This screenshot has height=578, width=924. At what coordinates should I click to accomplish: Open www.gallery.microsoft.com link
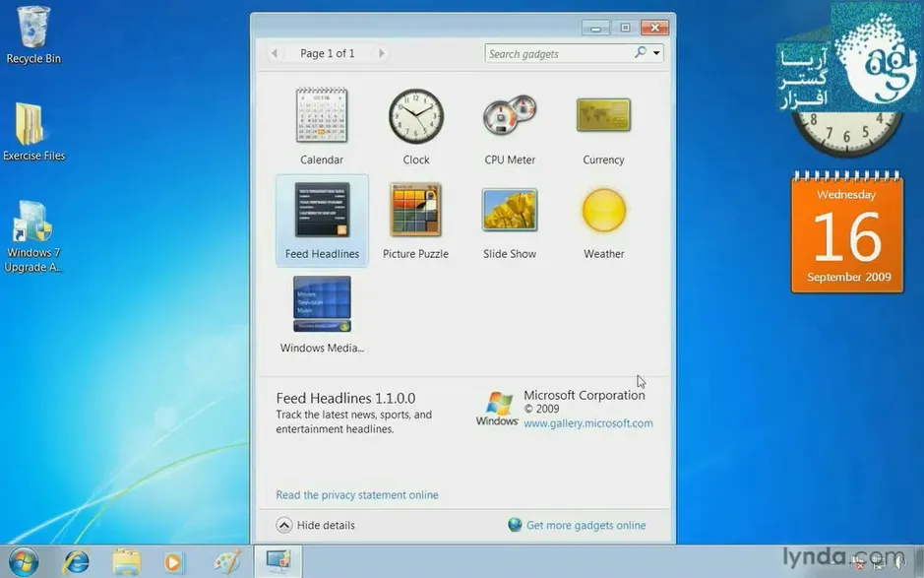[x=588, y=422]
